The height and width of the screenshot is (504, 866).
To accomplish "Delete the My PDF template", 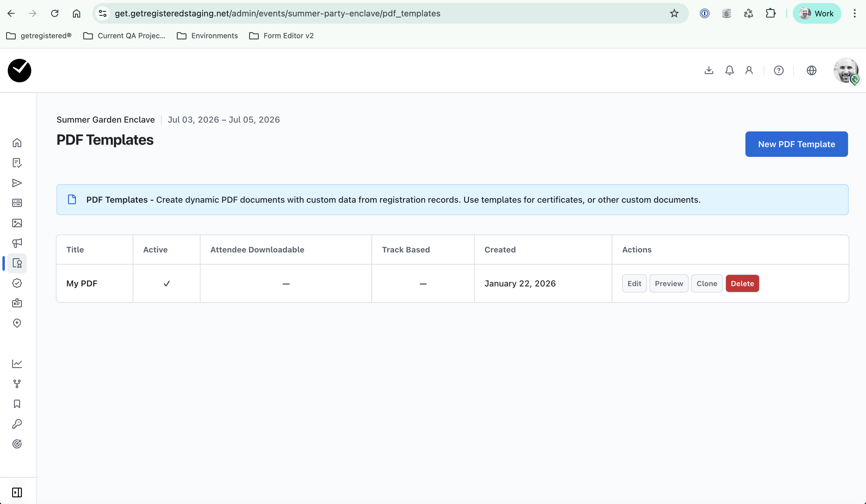I will (742, 284).
